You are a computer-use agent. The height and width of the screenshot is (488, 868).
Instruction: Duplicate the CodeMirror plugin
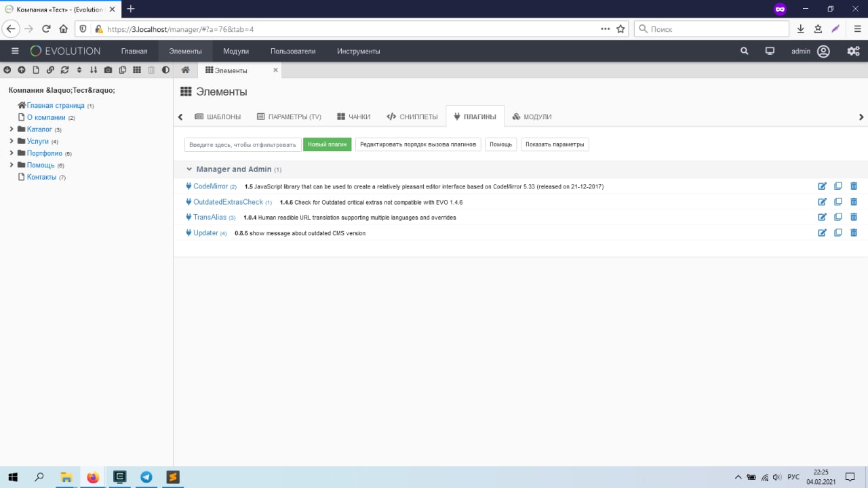point(838,186)
